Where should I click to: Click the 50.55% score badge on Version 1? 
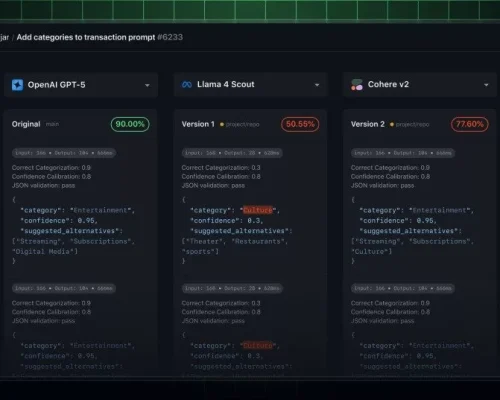[x=300, y=124]
